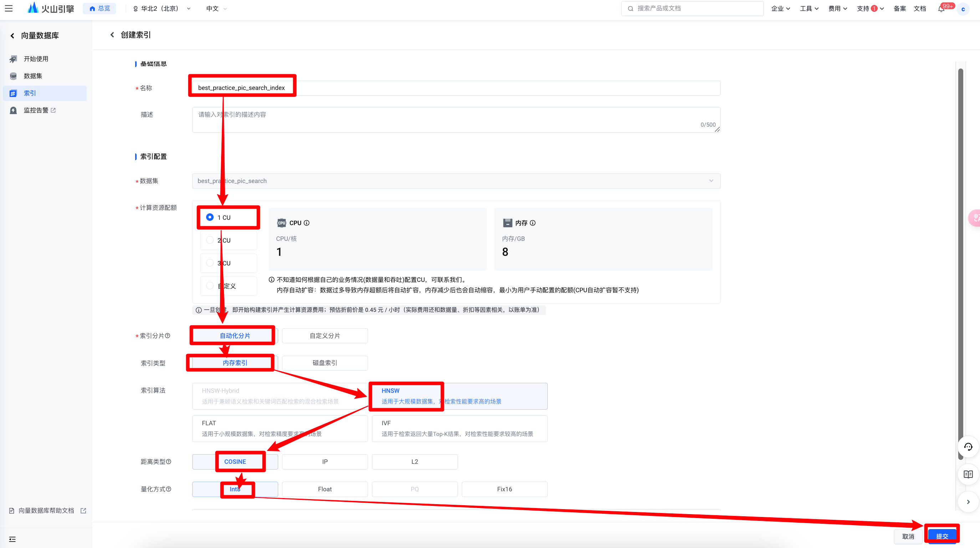The width and height of the screenshot is (980, 548).
Task: Expand right side panel arrow
Action: [968, 502]
